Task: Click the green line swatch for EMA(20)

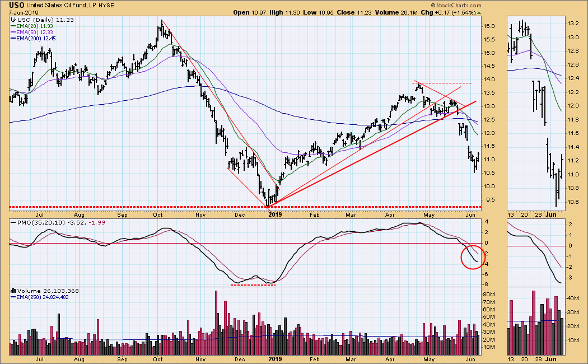Action: [x=13, y=26]
